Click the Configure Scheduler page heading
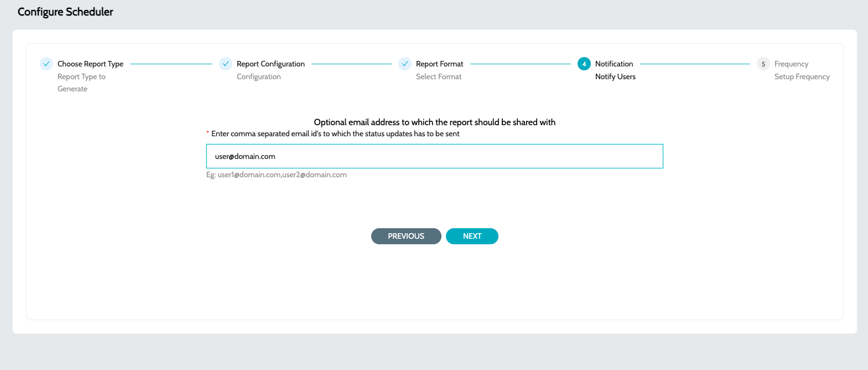Screen dimensions: 868x370 click(65, 12)
